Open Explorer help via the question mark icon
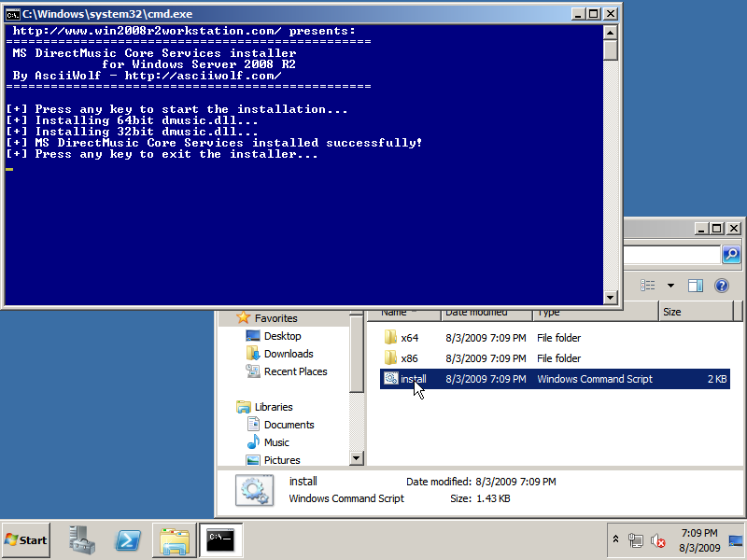The image size is (747, 560). point(722,286)
